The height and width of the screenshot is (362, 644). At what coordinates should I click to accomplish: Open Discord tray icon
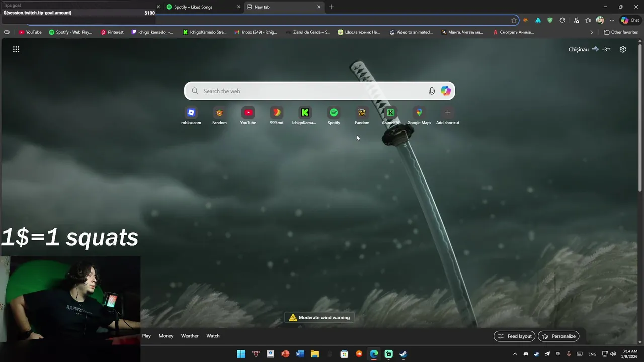point(526,354)
